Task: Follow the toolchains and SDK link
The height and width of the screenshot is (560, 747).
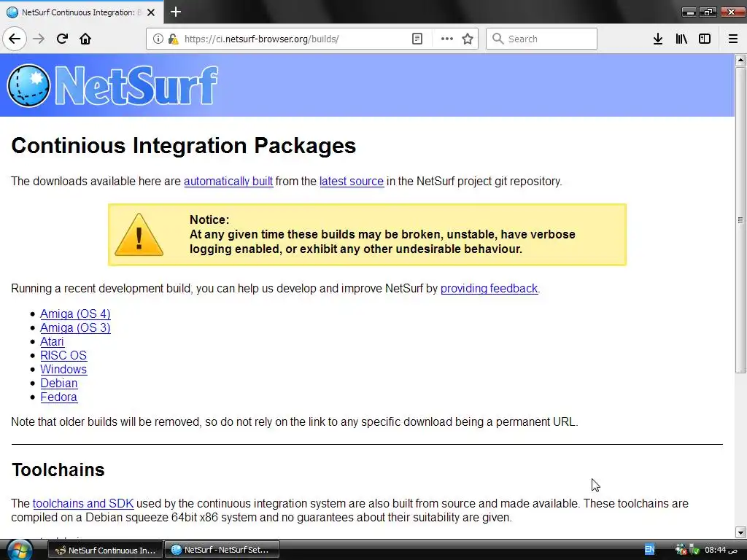Action: point(83,503)
